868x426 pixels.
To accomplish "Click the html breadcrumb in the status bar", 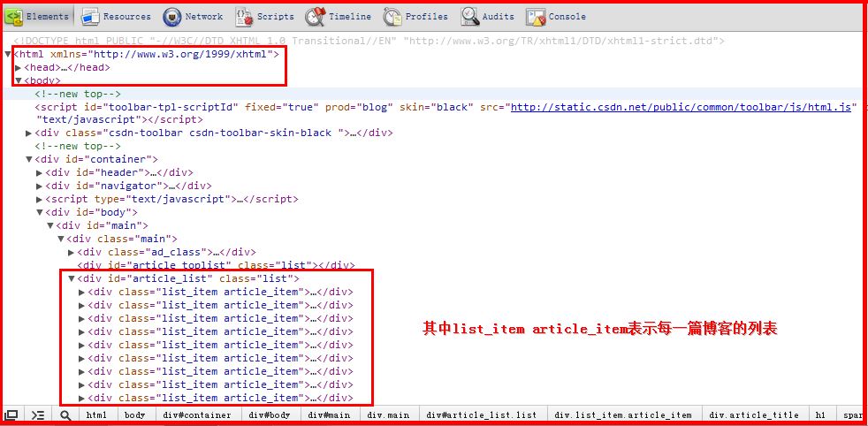I will point(97,415).
